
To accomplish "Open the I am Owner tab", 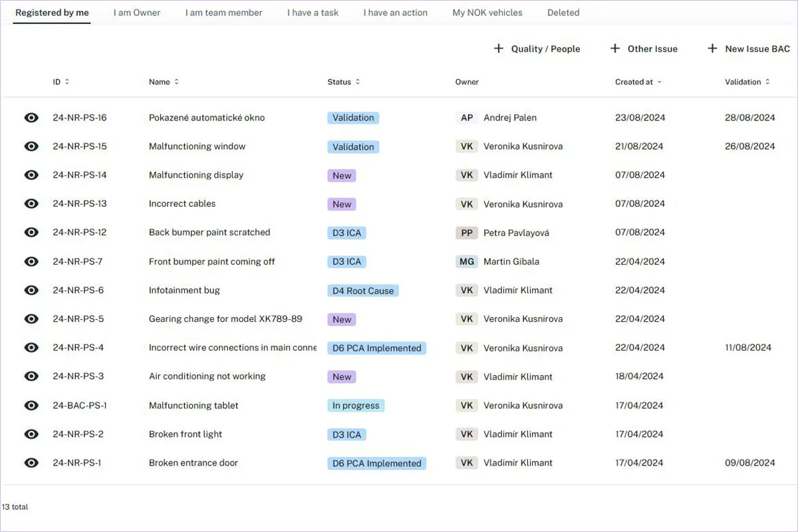I will click(x=137, y=13).
